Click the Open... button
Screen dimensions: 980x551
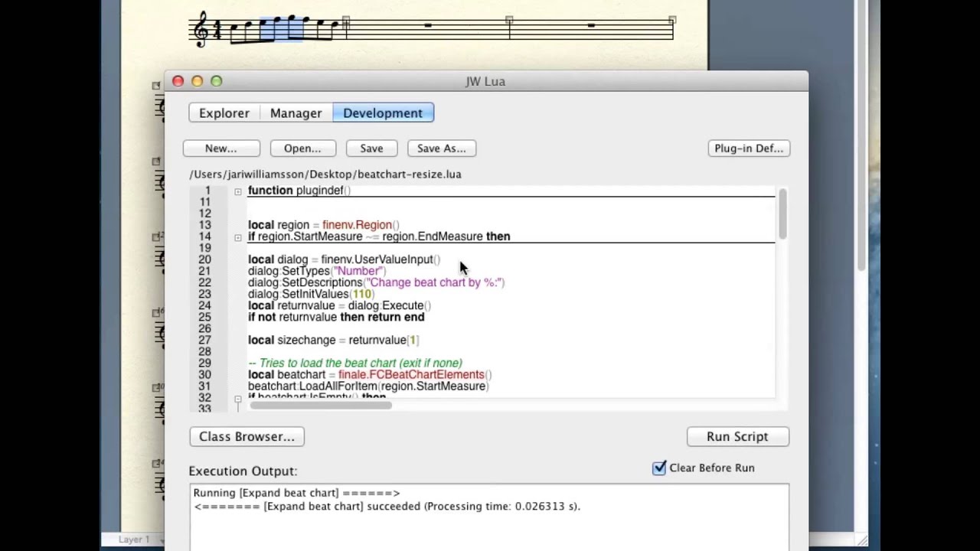[302, 148]
